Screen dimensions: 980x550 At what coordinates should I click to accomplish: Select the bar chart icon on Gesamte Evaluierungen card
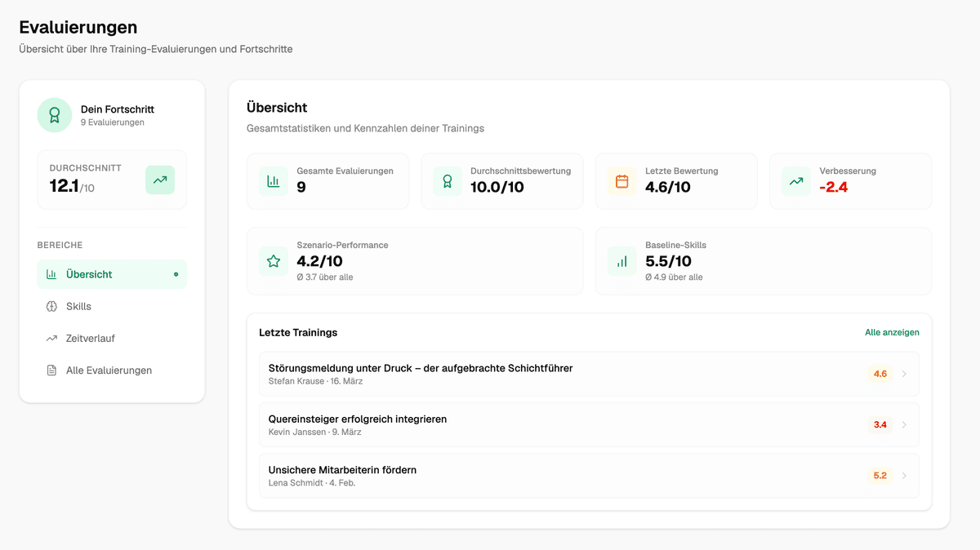tap(273, 180)
